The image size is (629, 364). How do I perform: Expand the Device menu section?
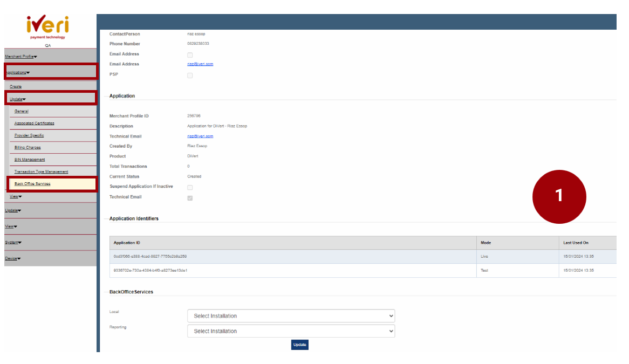point(13,259)
